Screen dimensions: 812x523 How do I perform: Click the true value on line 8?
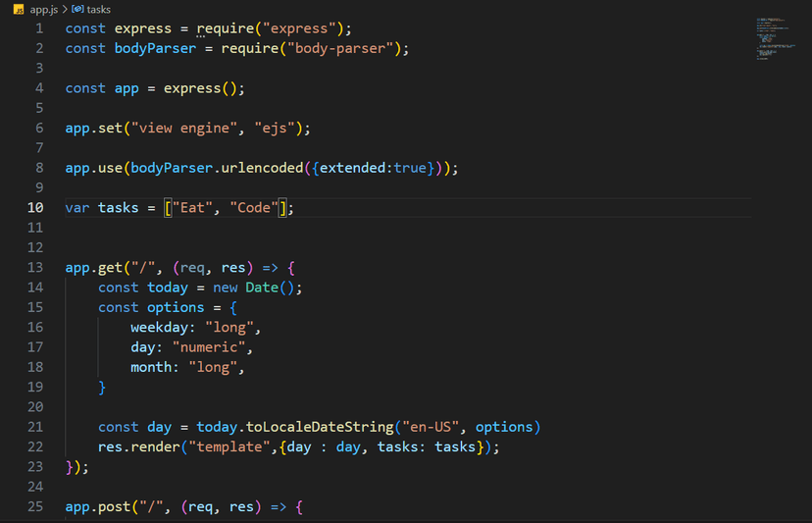(410, 168)
